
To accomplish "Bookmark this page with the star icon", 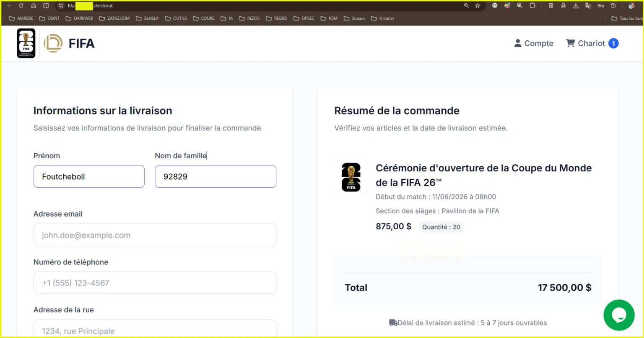I will [x=478, y=6].
